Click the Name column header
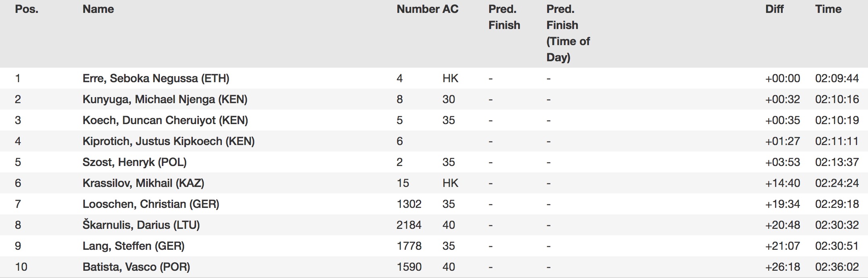Screen dimensions: 868x278 tap(98, 9)
